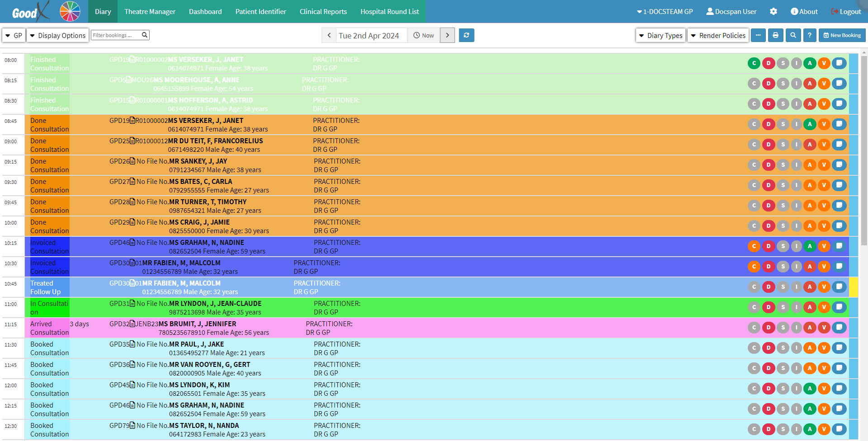Screen dimensions: 868x441
Task: Click the New Booking button
Action: pos(842,35)
